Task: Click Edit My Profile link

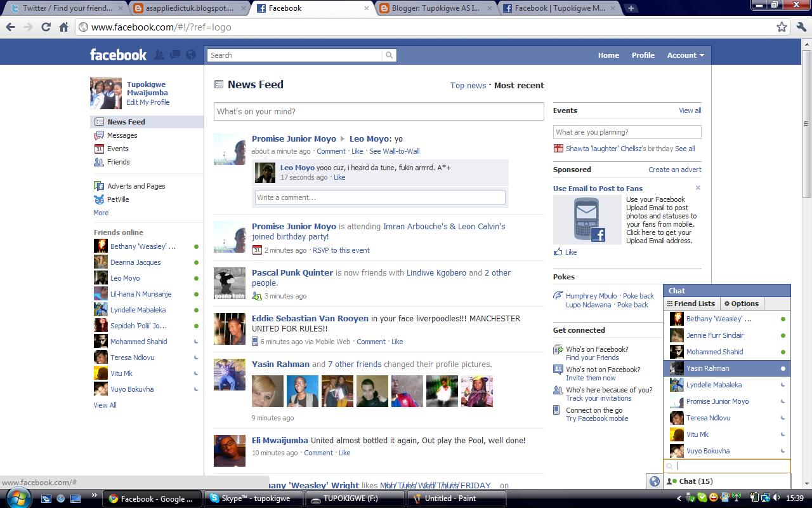Action: pos(148,102)
